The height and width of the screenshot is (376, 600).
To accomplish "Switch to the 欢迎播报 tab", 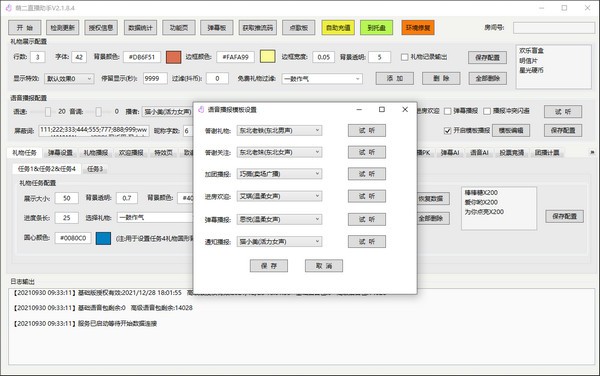I will [x=131, y=153].
